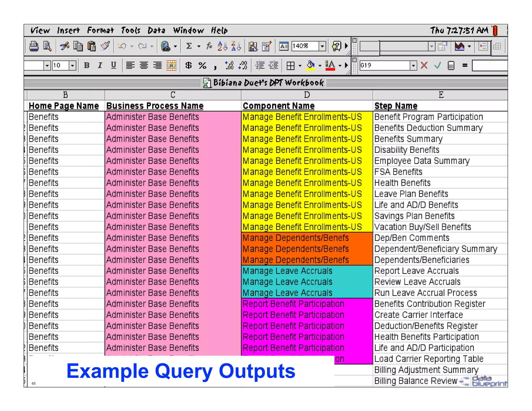This screenshot has height=411, width=532.
Task: Toggle Italic formatting
Action: pyautogui.click(x=100, y=65)
